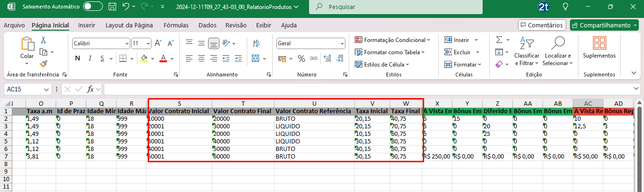Expand the Geral number format dropdown
Viewport: 644px width, 192px height.
point(311,43)
